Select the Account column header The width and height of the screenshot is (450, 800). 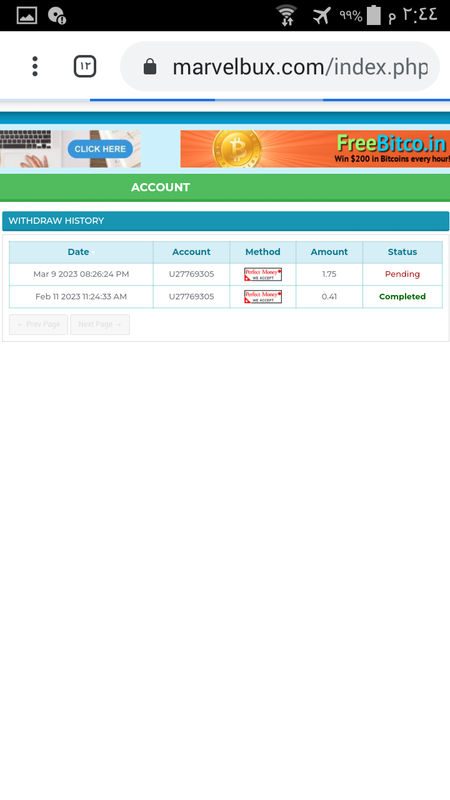(x=191, y=252)
